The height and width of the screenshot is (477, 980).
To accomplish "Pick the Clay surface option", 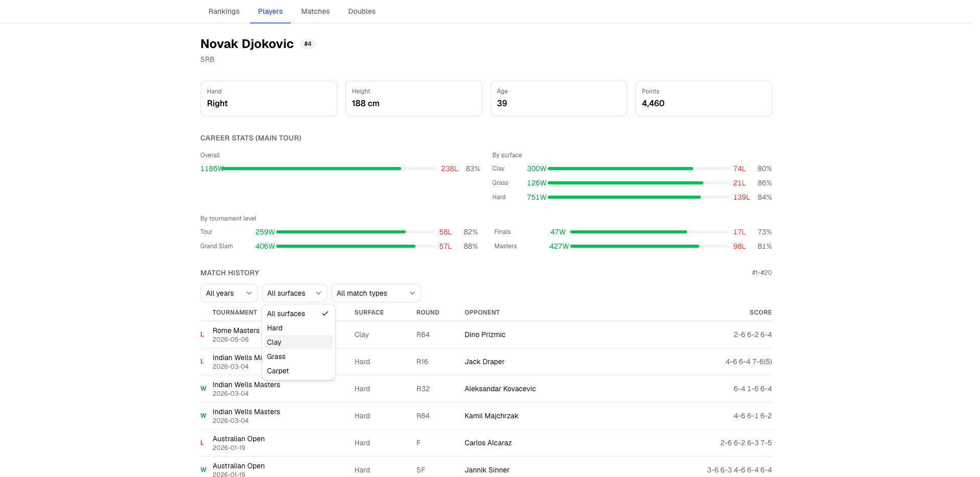I will click(x=298, y=342).
